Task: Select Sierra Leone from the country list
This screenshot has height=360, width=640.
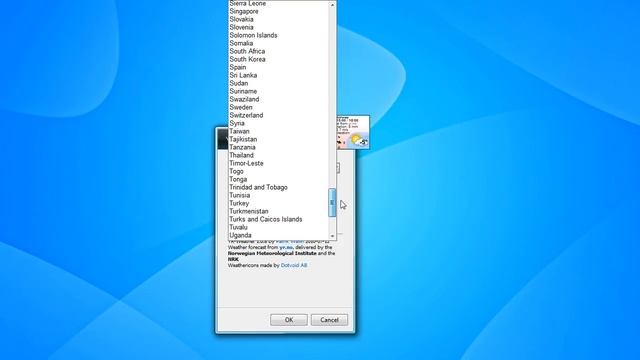Action: pos(278,3)
